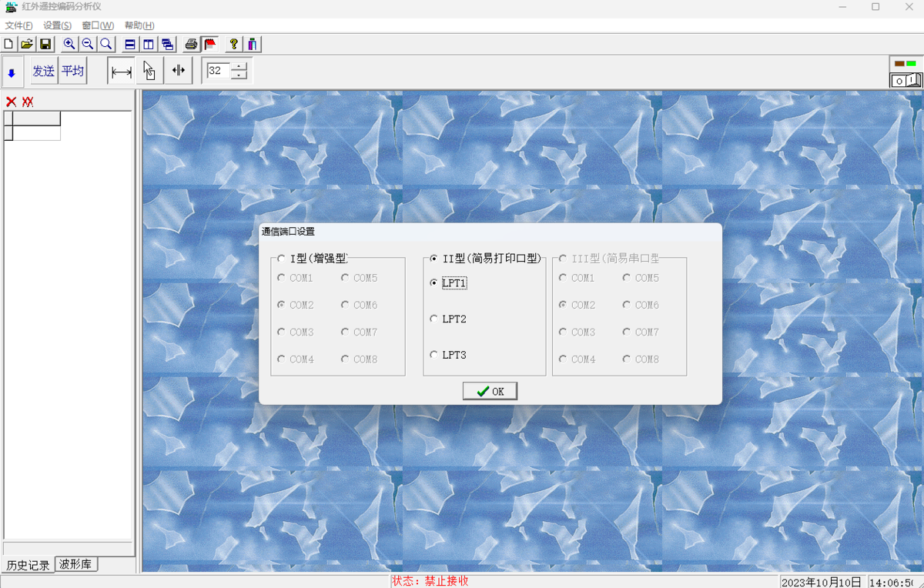Open the 帮助(H) menu
Image resolution: width=924 pixels, height=588 pixels.
point(139,25)
